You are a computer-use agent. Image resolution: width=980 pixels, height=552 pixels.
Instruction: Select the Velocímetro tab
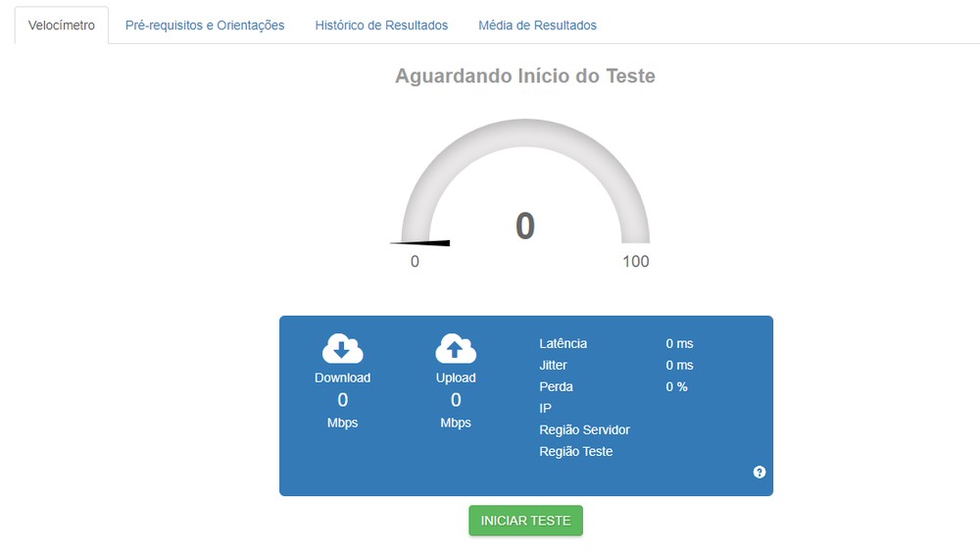click(x=61, y=25)
